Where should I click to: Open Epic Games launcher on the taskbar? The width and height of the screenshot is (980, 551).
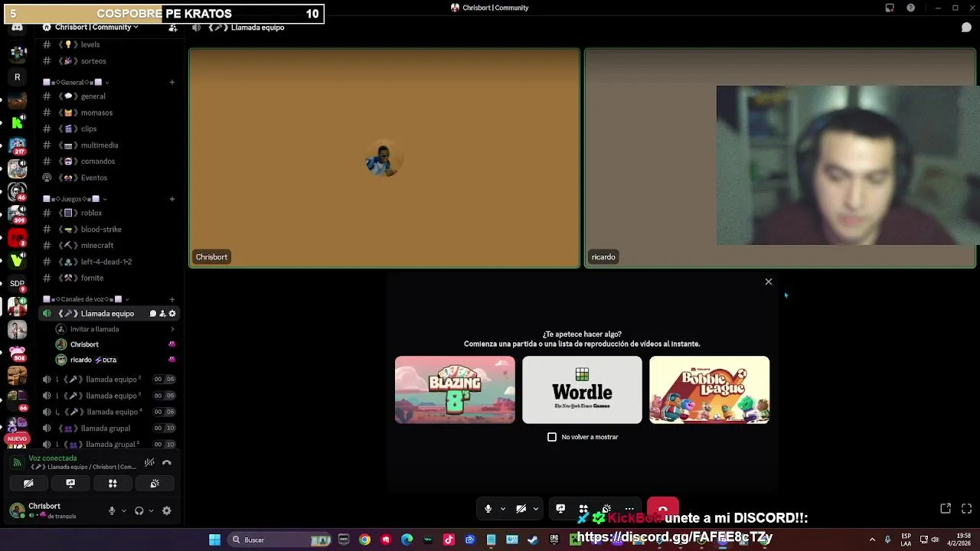tap(554, 540)
